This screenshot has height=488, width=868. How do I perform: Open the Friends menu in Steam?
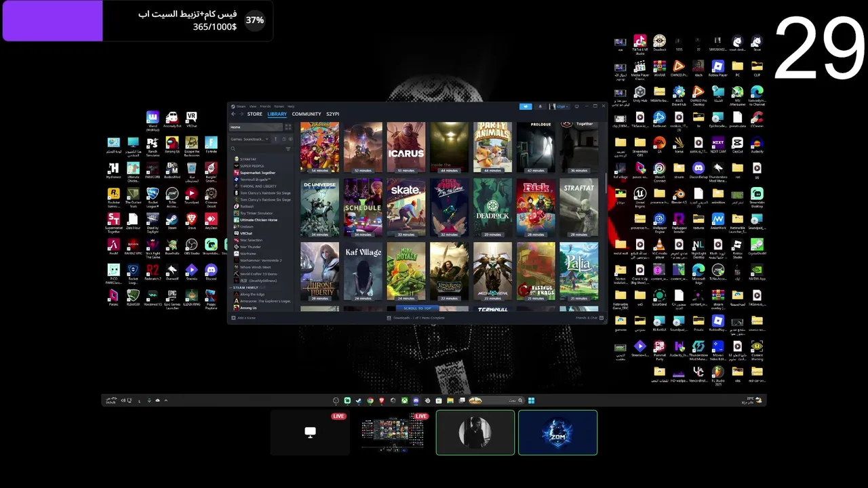[x=265, y=106]
